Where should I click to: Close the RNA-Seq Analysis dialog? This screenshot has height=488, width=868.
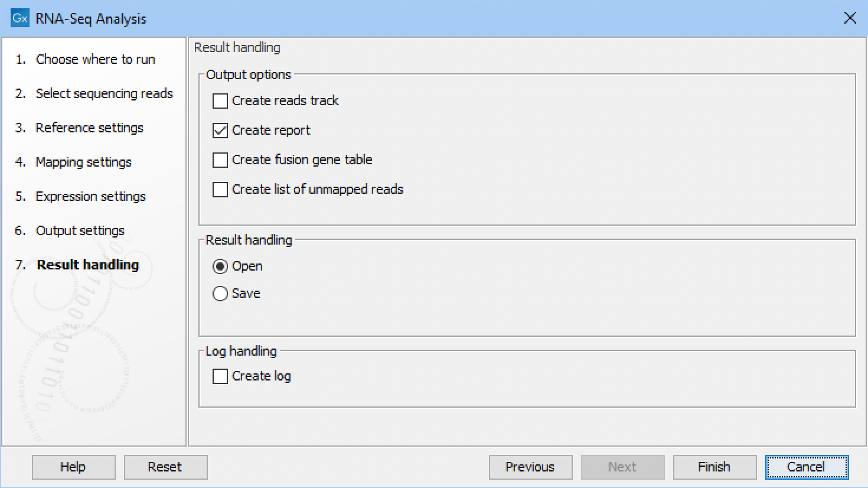point(850,18)
